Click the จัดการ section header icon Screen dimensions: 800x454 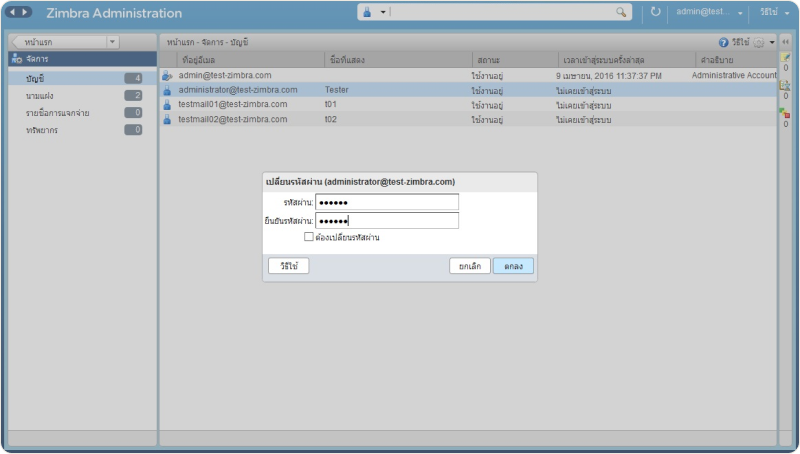pos(16,59)
